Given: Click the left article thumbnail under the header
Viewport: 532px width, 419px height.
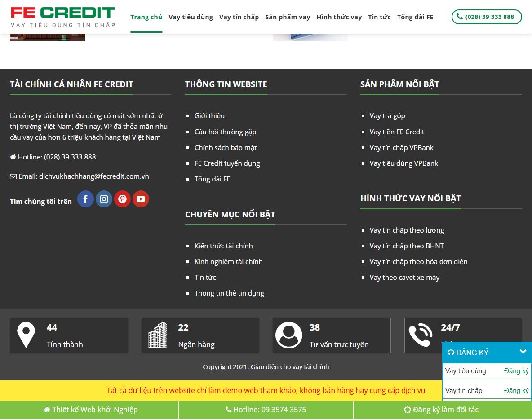Looking at the screenshot, I should click(x=48, y=37).
